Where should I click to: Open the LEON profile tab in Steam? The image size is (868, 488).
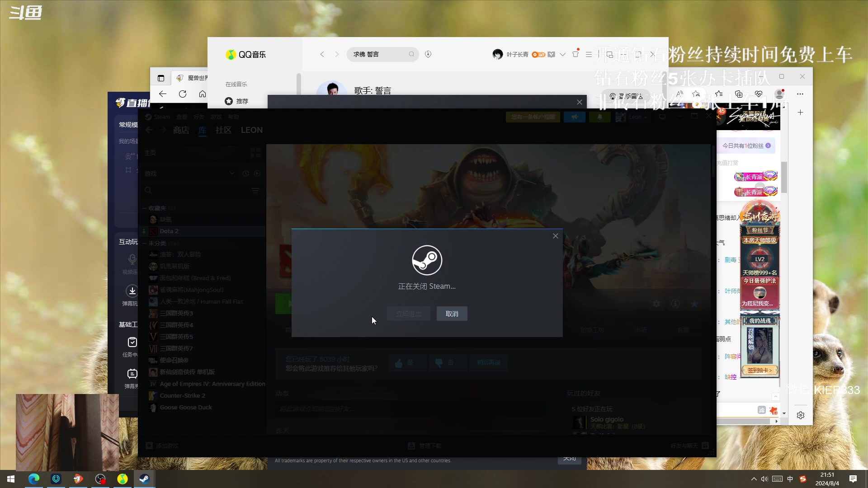[251, 130]
